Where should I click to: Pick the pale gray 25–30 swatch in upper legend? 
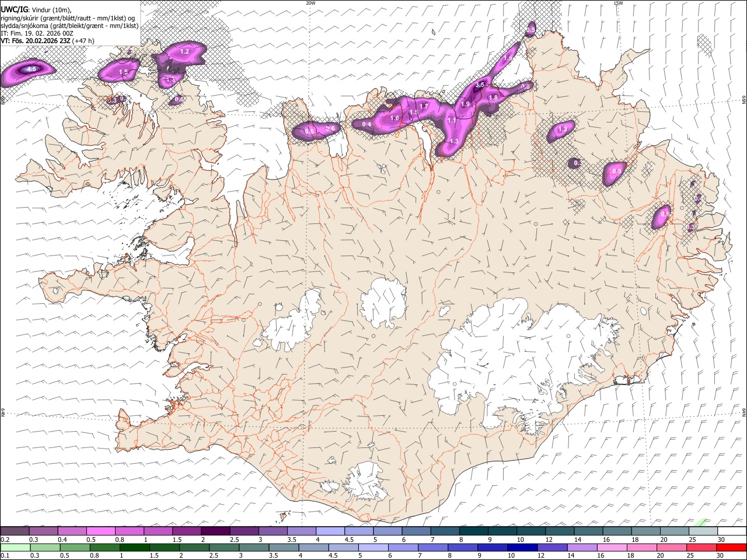pos(702,531)
